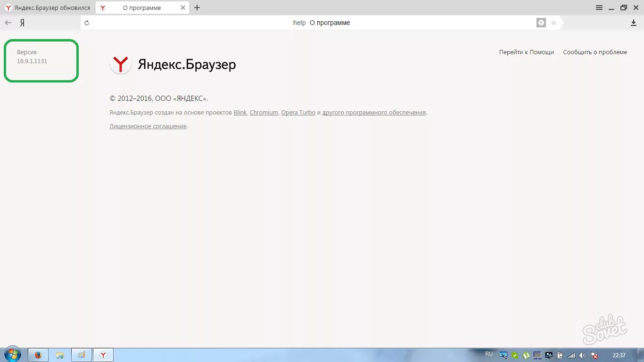
Task: Open 'другого программного обеспечения' link
Action: point(374,113)
